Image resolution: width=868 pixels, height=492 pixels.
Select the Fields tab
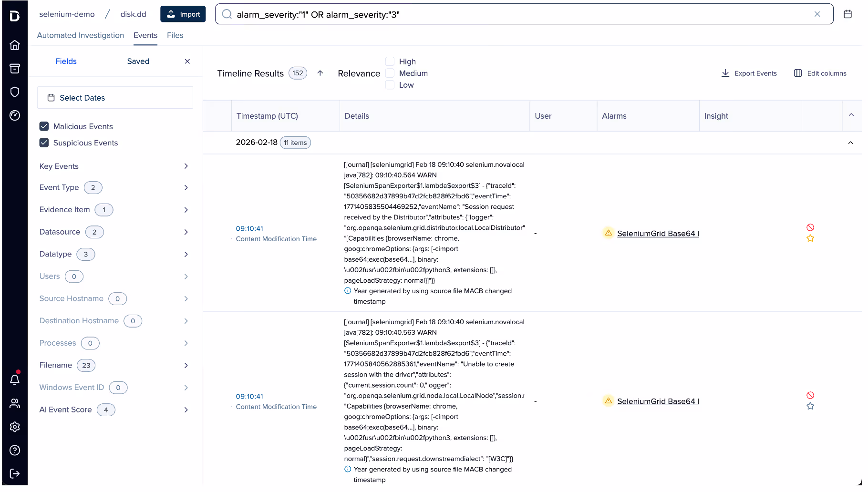pos(66,61)
